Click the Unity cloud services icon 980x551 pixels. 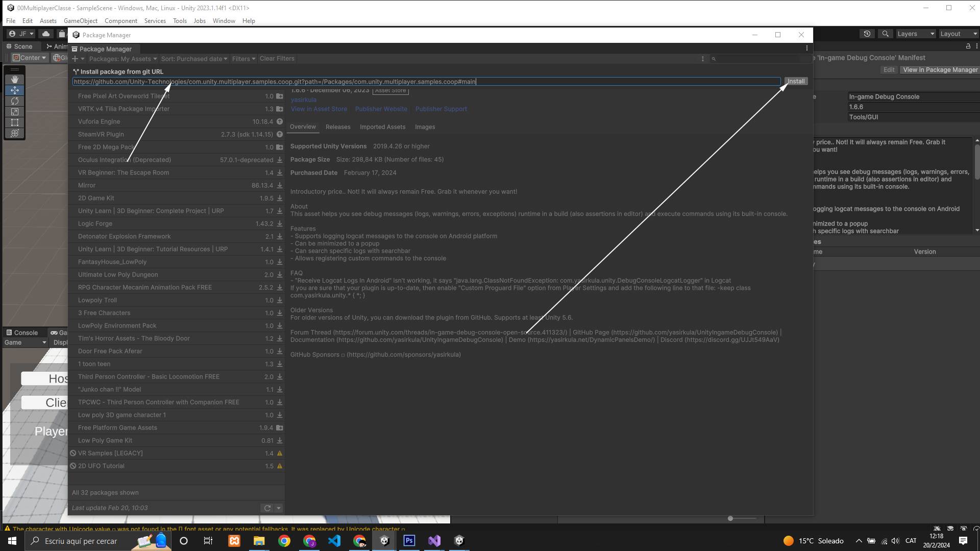pyautogui.click(x=46, y=34)
